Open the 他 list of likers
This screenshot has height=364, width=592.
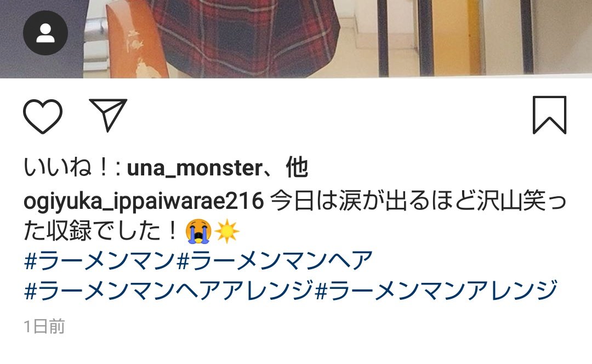(x=297, y=168)
